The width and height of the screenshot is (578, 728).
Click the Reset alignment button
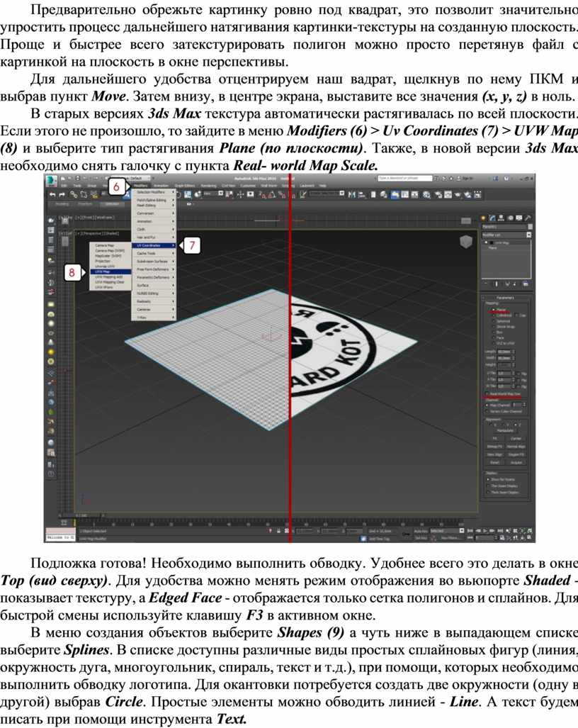click(x=494, y=462)
